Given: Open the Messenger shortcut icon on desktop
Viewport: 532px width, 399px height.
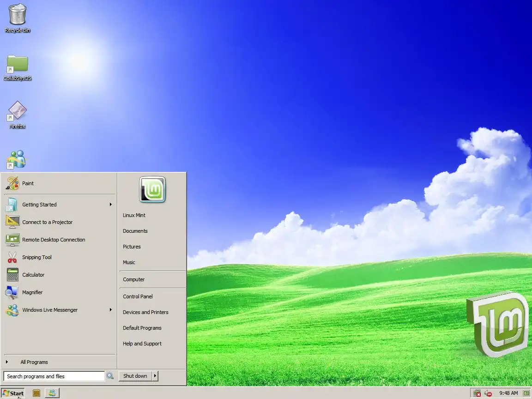Looking at the screenshot, I should point(16,159).
